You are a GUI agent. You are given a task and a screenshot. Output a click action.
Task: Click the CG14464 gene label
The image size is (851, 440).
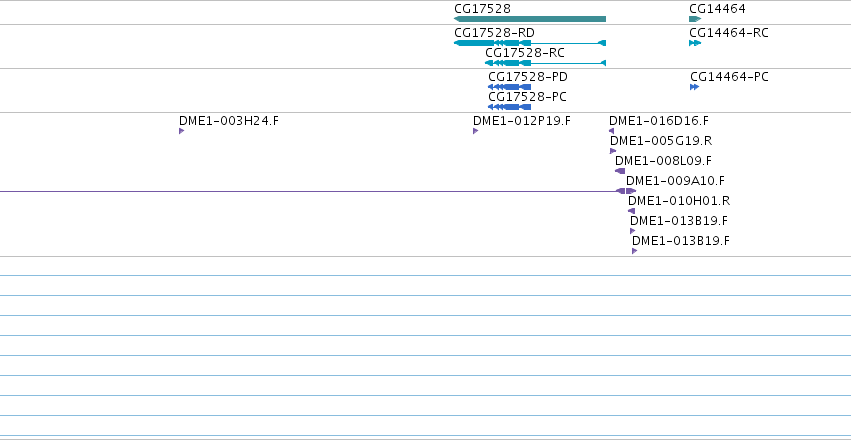pyautogui.click(x=717, y=9)
